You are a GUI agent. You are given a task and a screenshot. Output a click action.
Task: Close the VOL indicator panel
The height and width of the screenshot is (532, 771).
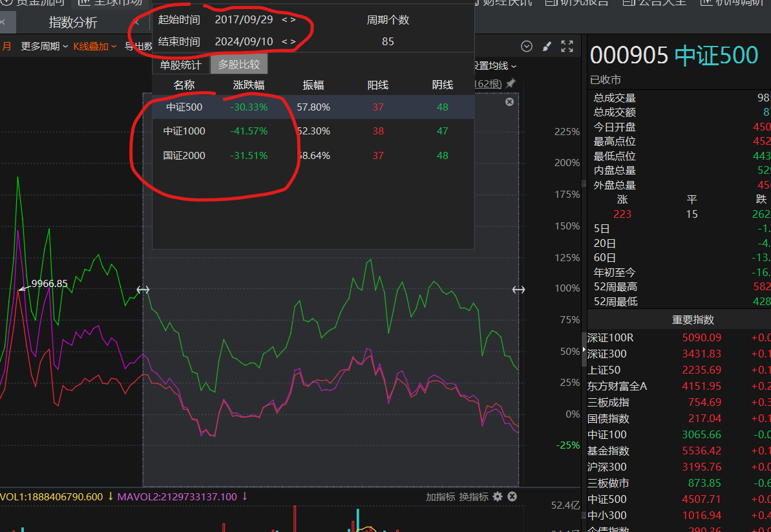click(x=512, y=496)
